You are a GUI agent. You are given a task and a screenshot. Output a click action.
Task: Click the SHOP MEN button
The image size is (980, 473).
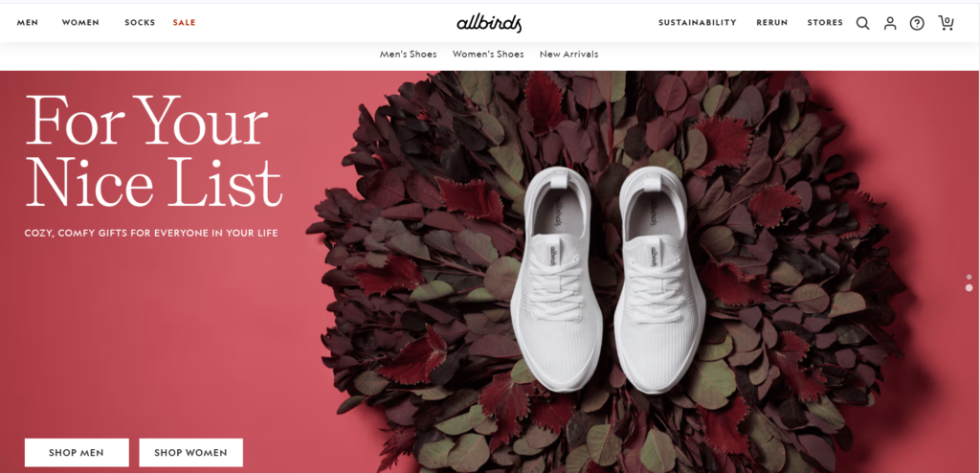tap(77, 452)
